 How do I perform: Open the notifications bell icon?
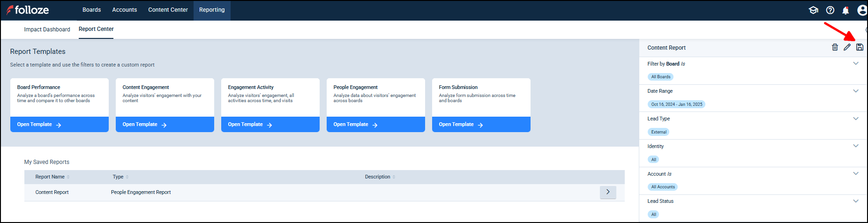click(x=846, y=10)
